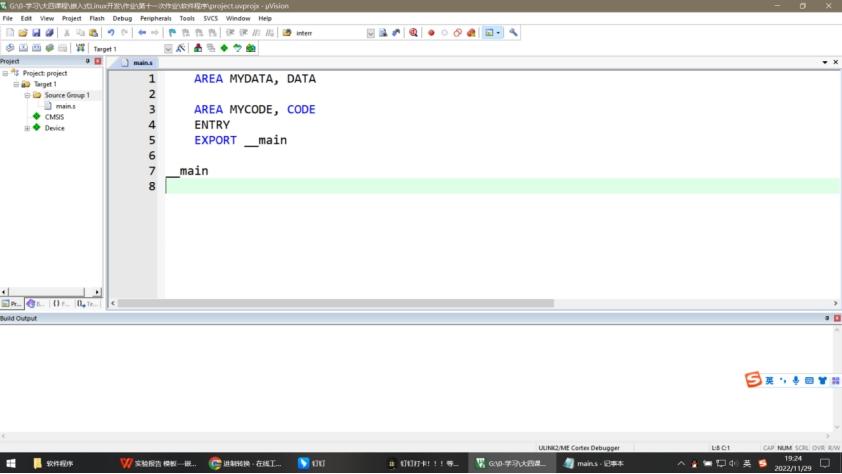Viewport: 842px width, 474px height.
Task: Click the Redo arrow icon
Action: (124, 33)
